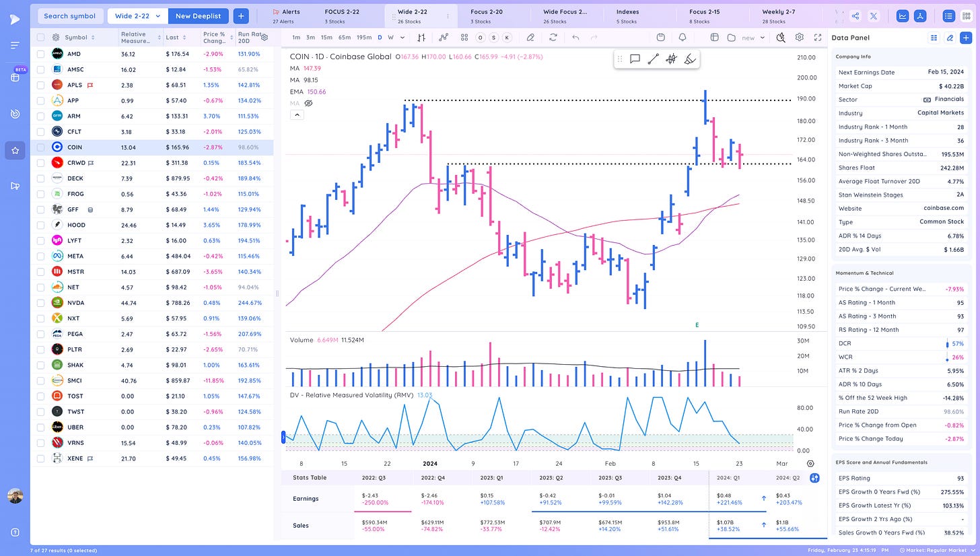Switch chart to fullscreen mode
Screen dimensions: 980x556
point(818,38)
